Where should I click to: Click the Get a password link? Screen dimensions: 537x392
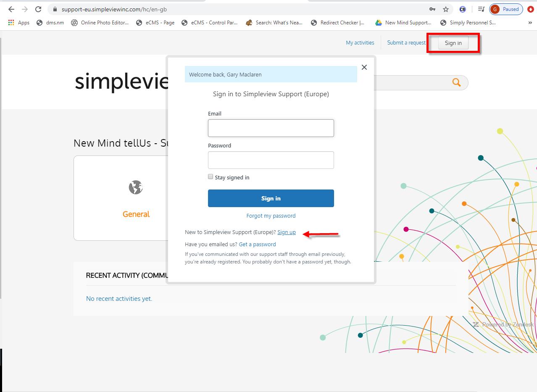click(258, 244)
